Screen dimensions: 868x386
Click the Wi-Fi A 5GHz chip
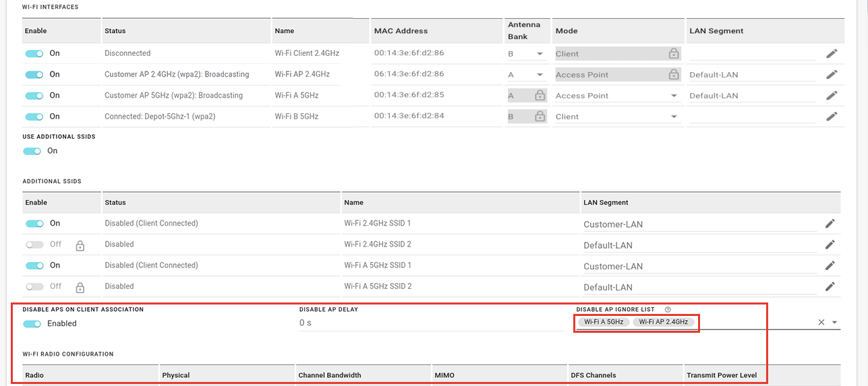pyautogui.click(x=604, y=322)
